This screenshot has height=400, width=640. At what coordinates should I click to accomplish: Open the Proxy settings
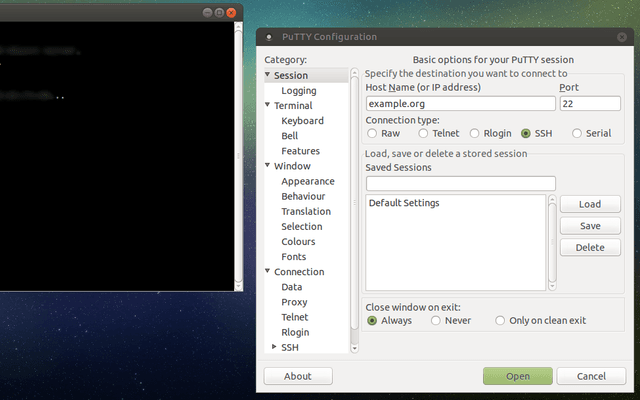click(x=294, y=302)
